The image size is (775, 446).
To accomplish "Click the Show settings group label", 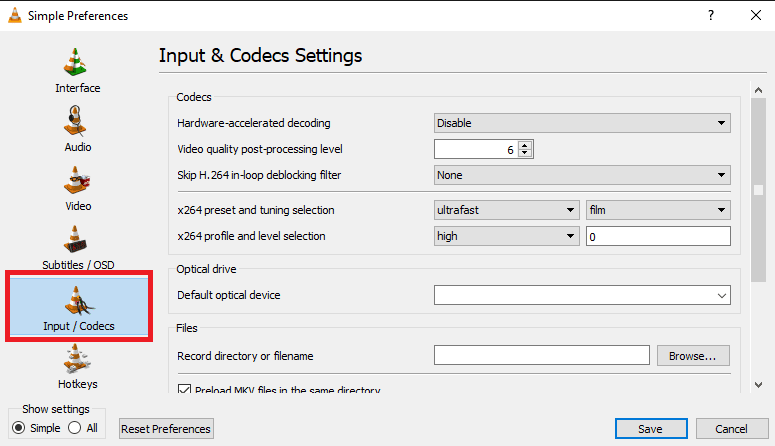I will 56,409.
